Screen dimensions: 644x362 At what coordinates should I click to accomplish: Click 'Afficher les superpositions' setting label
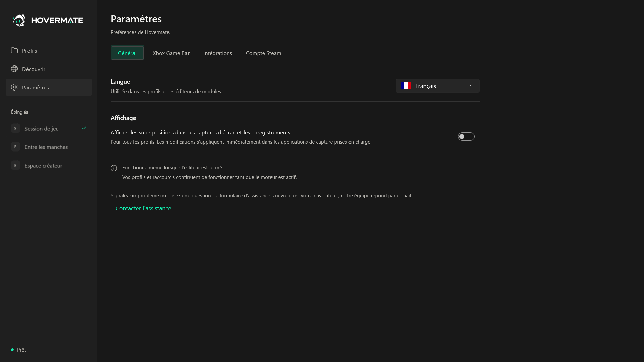201,132
